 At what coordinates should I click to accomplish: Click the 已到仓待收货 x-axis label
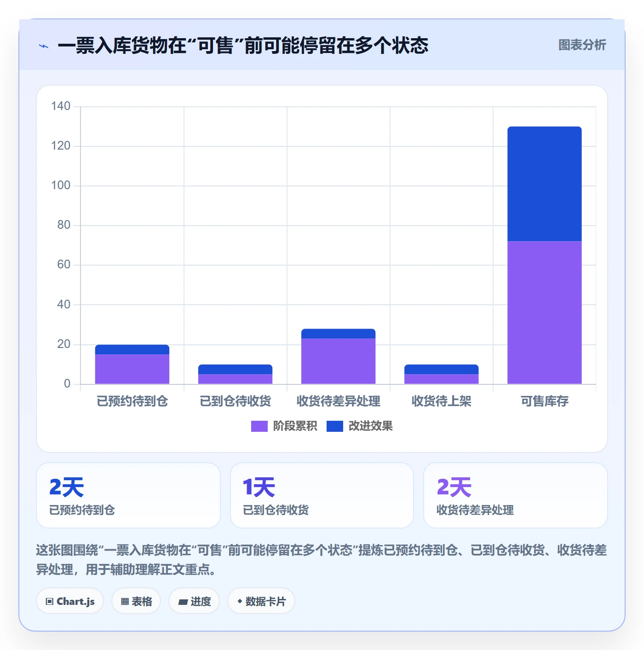(235, 401)
